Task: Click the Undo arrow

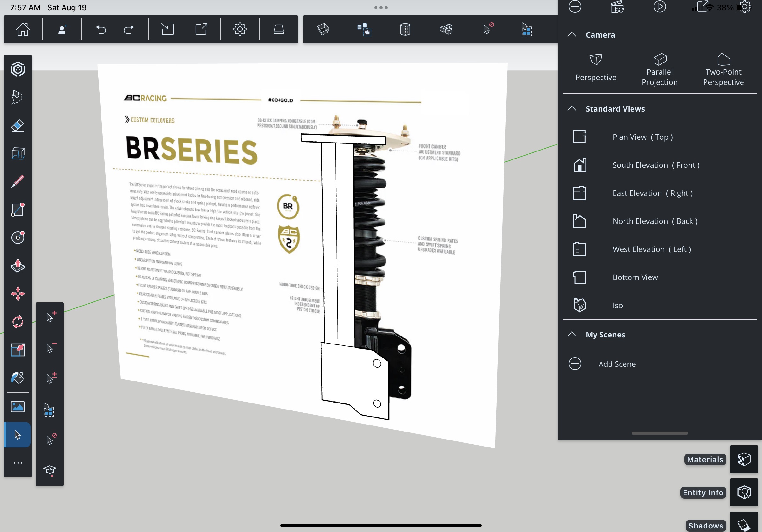Action: coord(101,30)
